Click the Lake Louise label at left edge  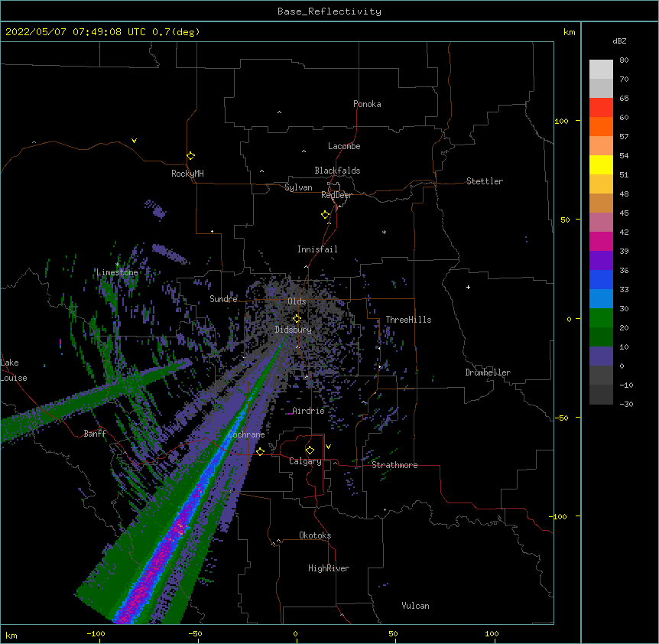14,370
